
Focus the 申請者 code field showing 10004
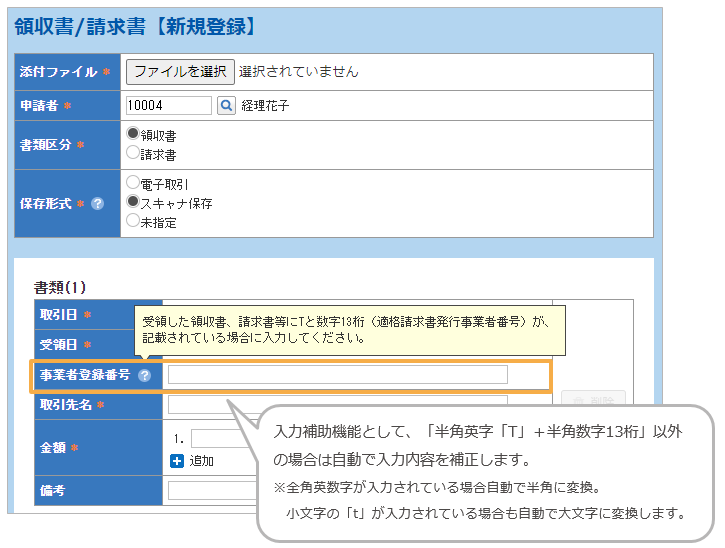point(169,105)
